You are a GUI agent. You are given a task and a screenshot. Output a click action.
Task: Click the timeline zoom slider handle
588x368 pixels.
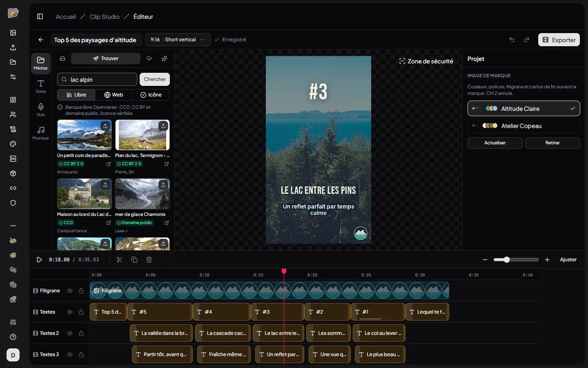[x=507, y=260]
